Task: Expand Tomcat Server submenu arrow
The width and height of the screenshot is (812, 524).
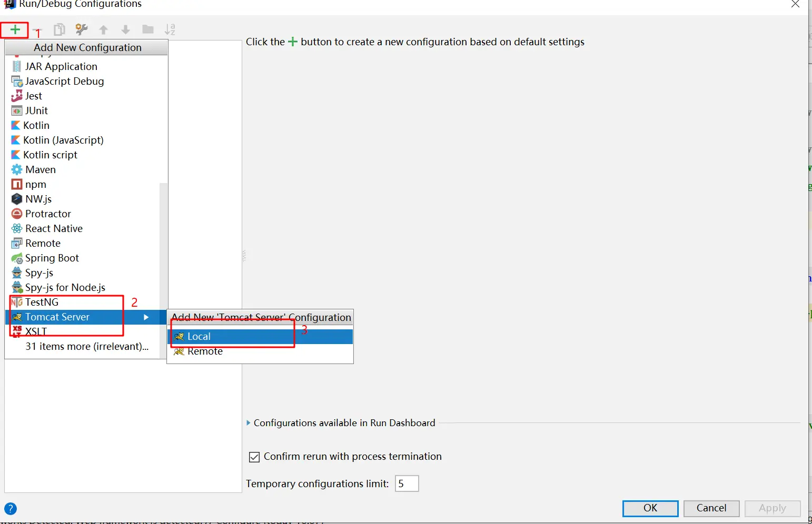Action: 146,317
